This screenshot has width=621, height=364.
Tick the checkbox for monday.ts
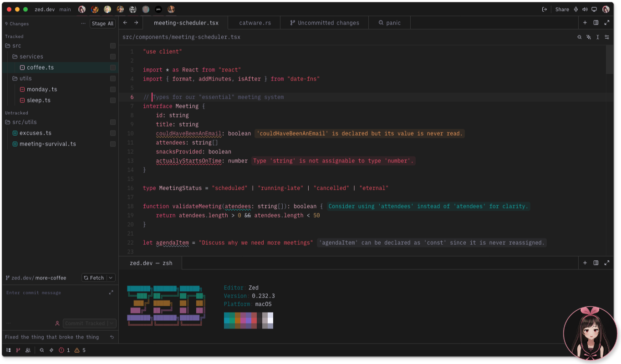(113, 90)
